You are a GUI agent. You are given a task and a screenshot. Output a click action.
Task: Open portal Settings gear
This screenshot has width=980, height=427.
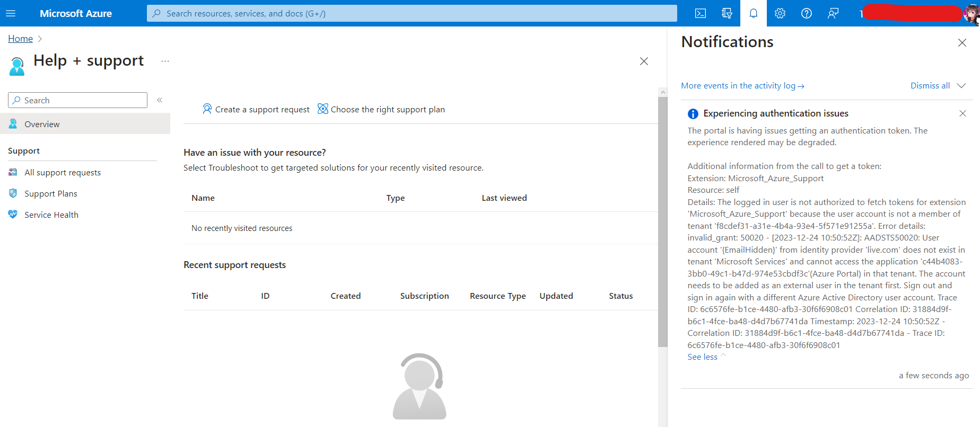(x=780, y=13)
